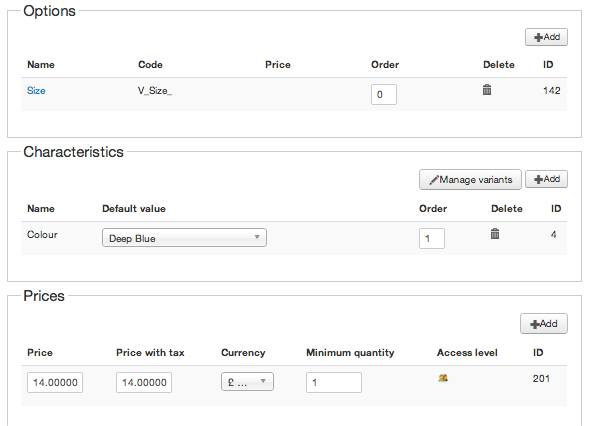Open the currency dropdown showing £
The image size is (593, 426).
(x=247, y=382)
